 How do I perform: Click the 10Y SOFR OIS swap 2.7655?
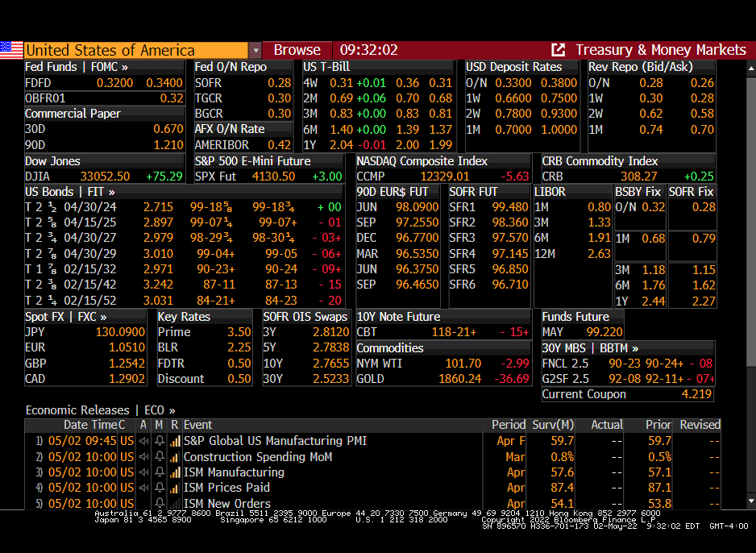[306, 364]
